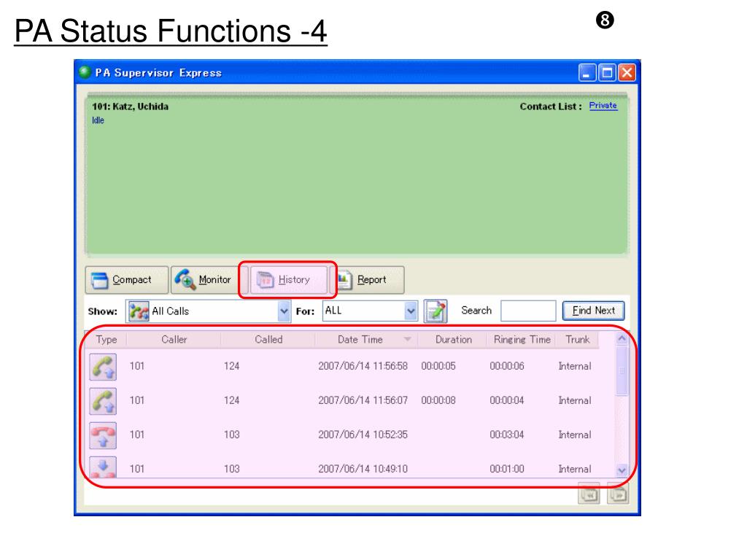Sort by the Caller column header
This screenshot has height=560, width=747.
(174, 340)
